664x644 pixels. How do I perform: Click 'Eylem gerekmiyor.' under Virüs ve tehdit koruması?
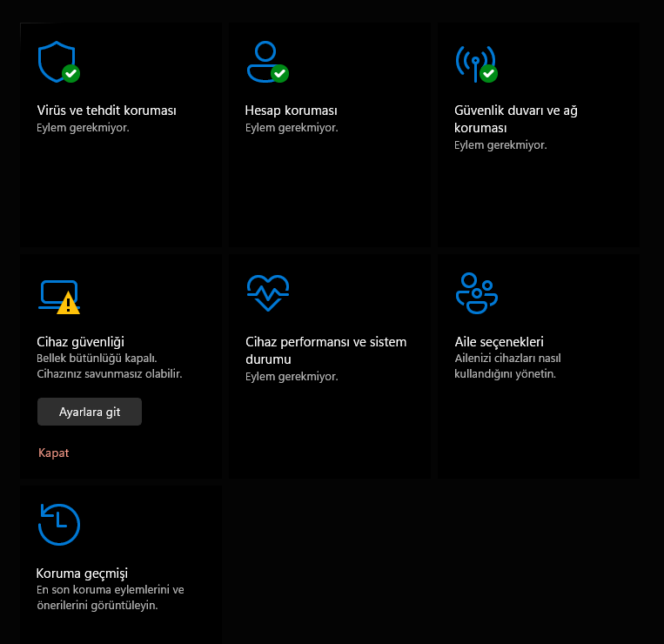pos(83,128)
